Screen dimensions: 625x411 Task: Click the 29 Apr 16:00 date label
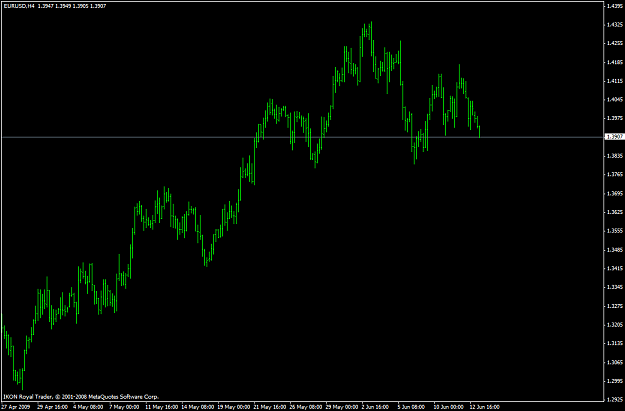coord(52,407)
